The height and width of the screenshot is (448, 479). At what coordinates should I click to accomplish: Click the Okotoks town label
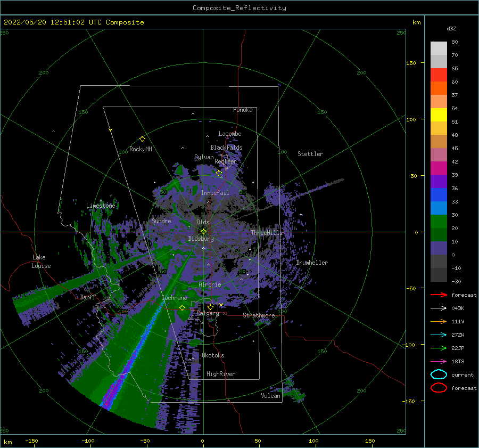(213, 355)
